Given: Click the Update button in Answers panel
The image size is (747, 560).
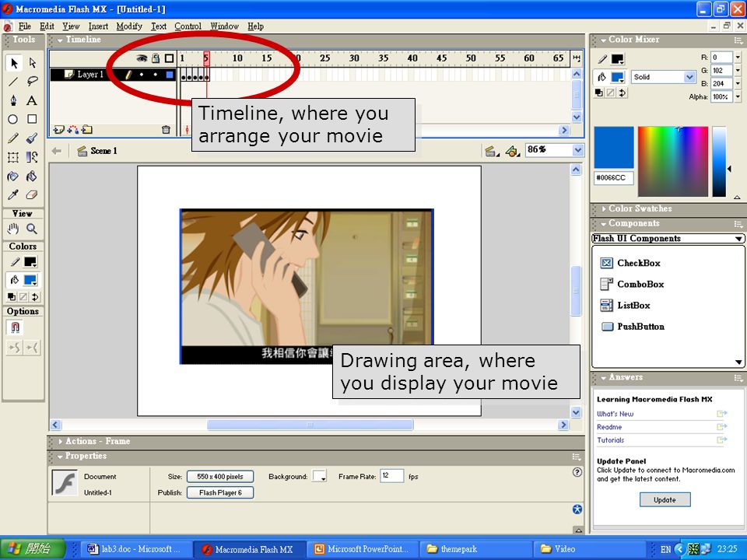Looking at the screenshot, I should pyautogui.click(x=665, y=500).
